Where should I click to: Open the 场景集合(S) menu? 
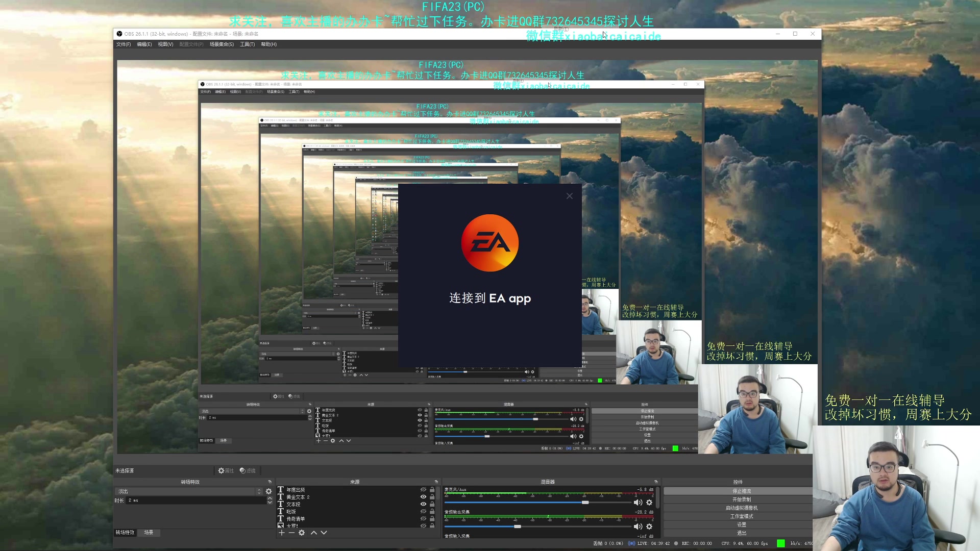(x=222, y=44)
